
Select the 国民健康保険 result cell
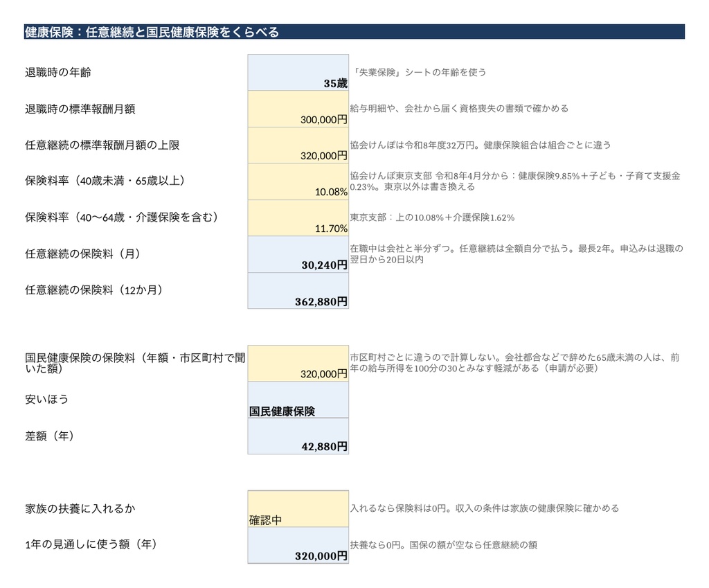point(298,400)
